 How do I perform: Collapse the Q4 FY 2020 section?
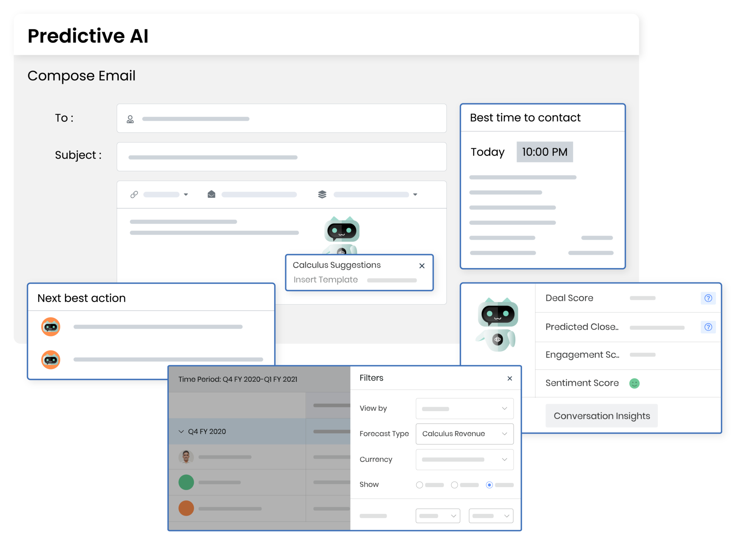[x=181, y=431]
